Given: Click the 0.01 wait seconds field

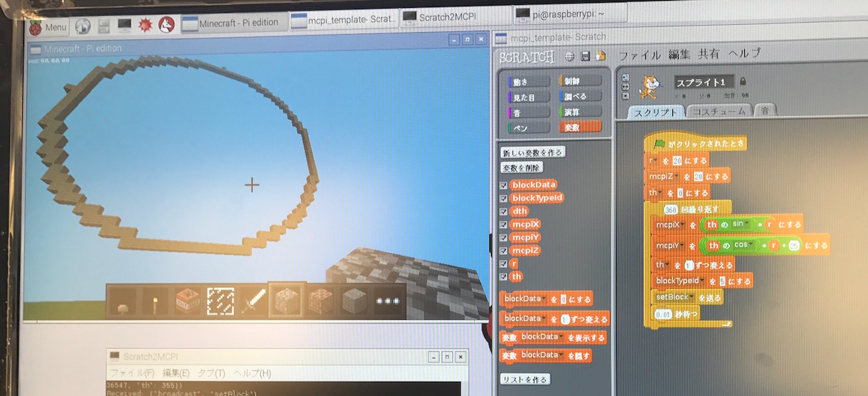Looking at the screenshot, I should pos(663,313).
